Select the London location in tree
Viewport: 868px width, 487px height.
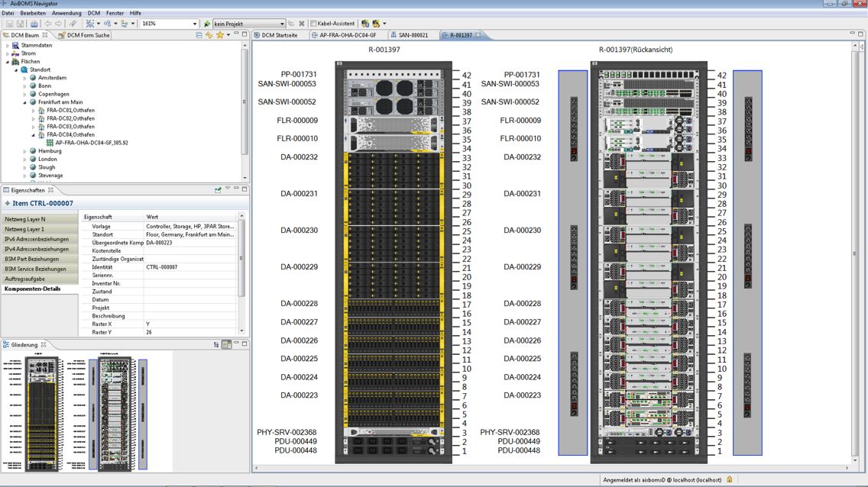[x=47, y=160]
